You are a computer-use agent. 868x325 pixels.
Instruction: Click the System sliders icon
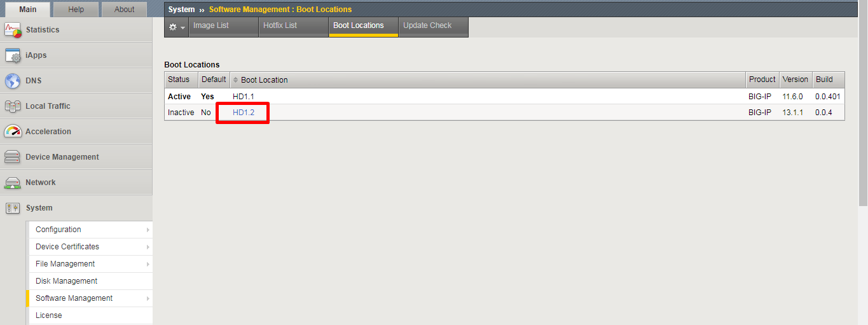point(13,208)
